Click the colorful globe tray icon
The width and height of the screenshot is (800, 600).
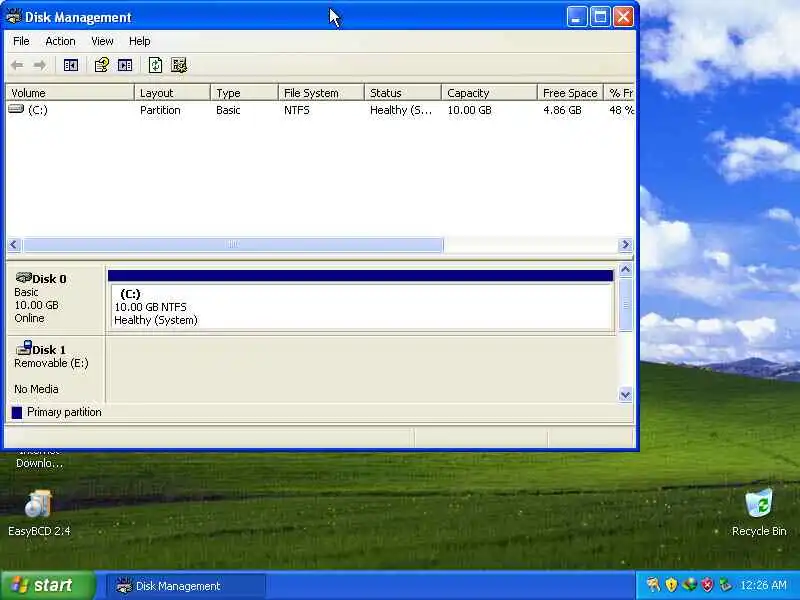(689, 585)
